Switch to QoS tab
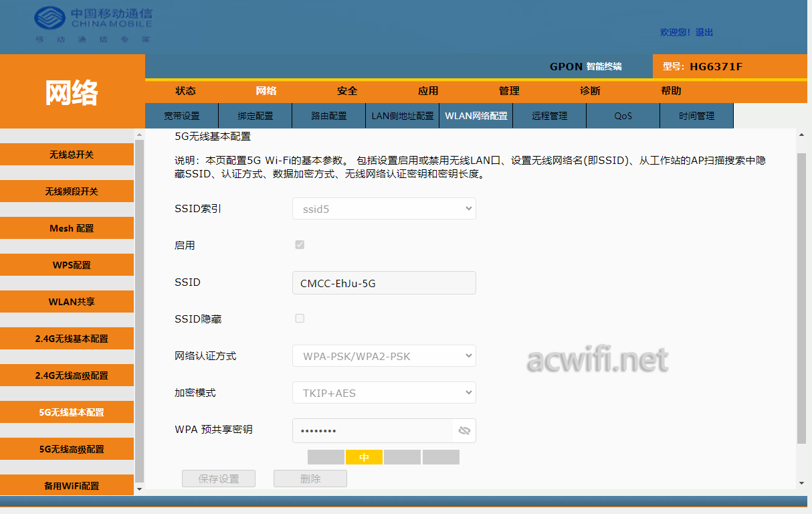The height and width of the screenshot is (514, 812). point(623,116)
